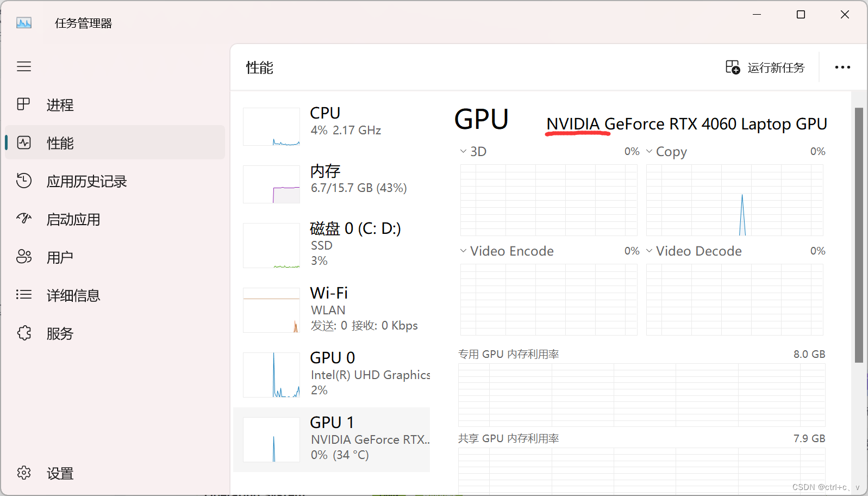Image resolution: width=868 pixels, height=496 pixels.
Task: Click the App history clock icon
Action: click(24, 181)
